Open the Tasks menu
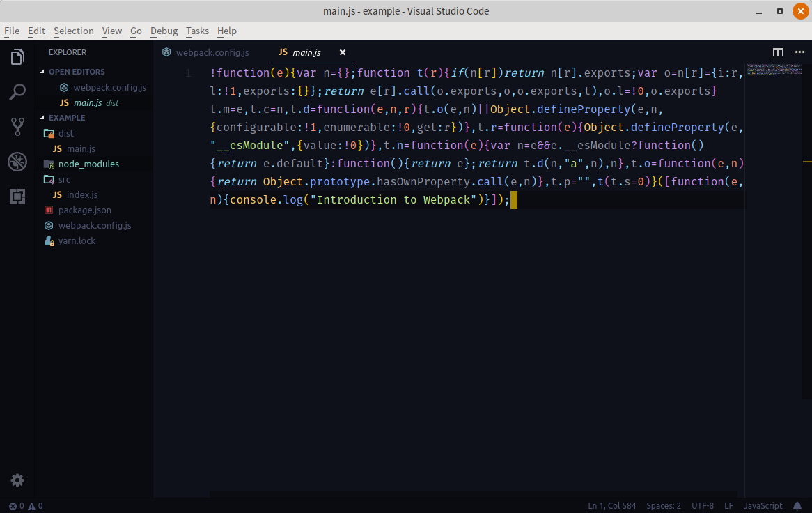 (x=197, y=31)
